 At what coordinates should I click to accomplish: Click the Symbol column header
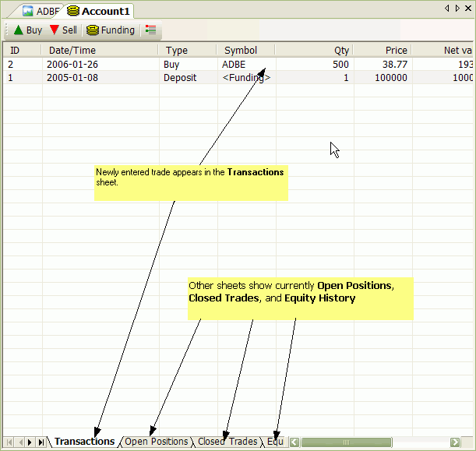coord(240,50)
